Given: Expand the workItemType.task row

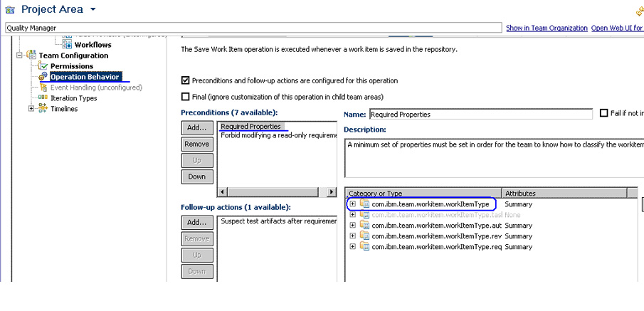Looking at the screenshot, I should (x=352, y=214).
